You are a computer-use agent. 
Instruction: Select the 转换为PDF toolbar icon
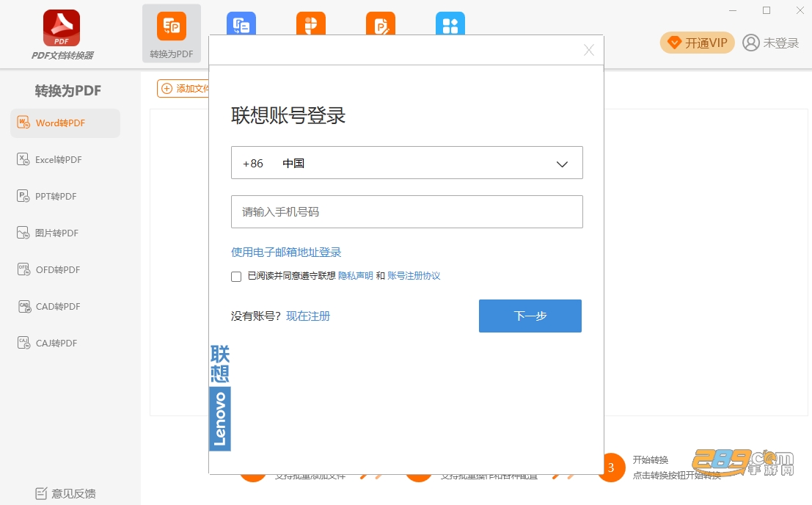[x=172, y=26]
